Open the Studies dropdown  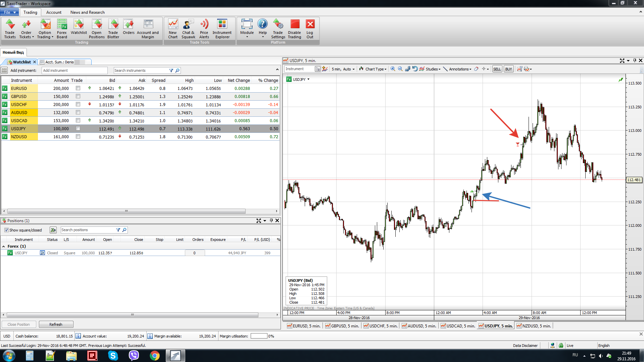point(430,69)
